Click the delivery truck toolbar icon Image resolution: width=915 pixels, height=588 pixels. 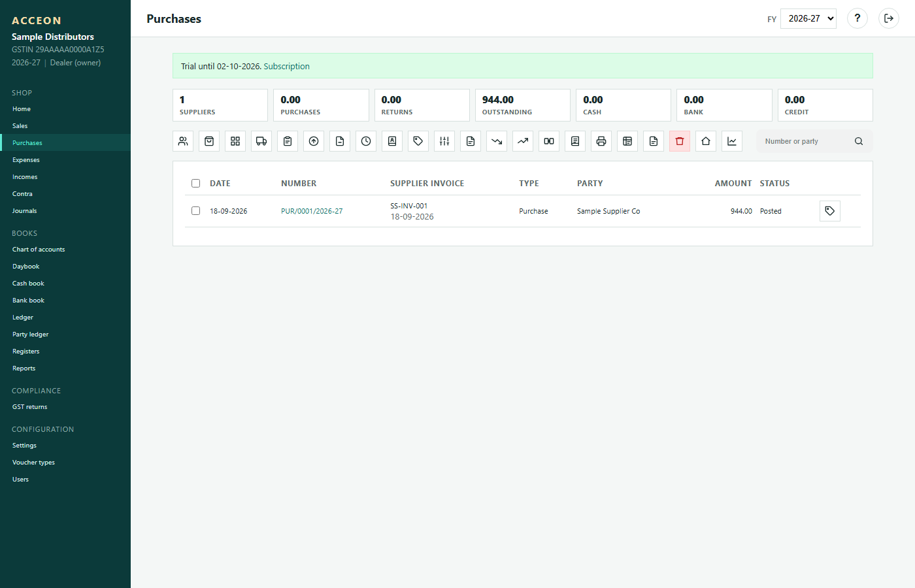pos(261,141)
